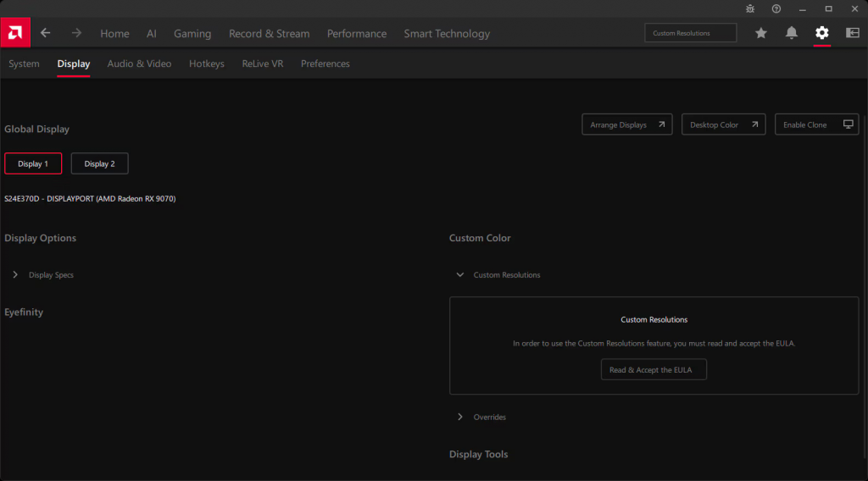This screenshot has height=481, width=868.
Task: Go back using the back arrow
Action: coord(46,33)
